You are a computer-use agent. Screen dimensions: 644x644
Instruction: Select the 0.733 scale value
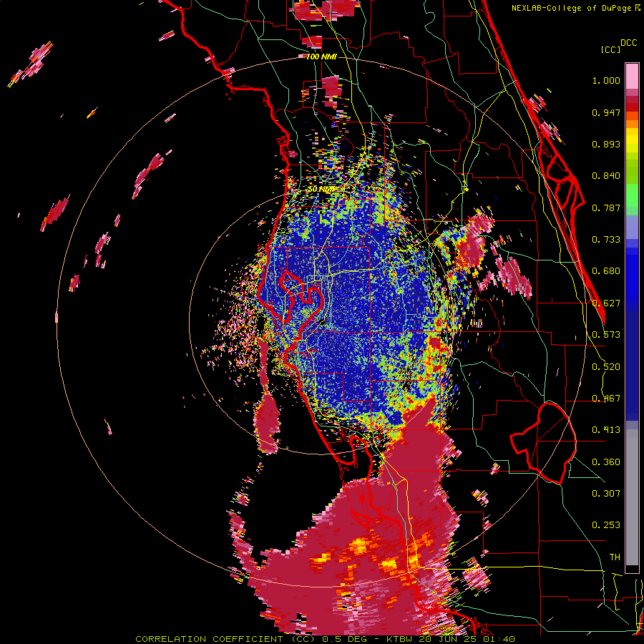point(606,240)
